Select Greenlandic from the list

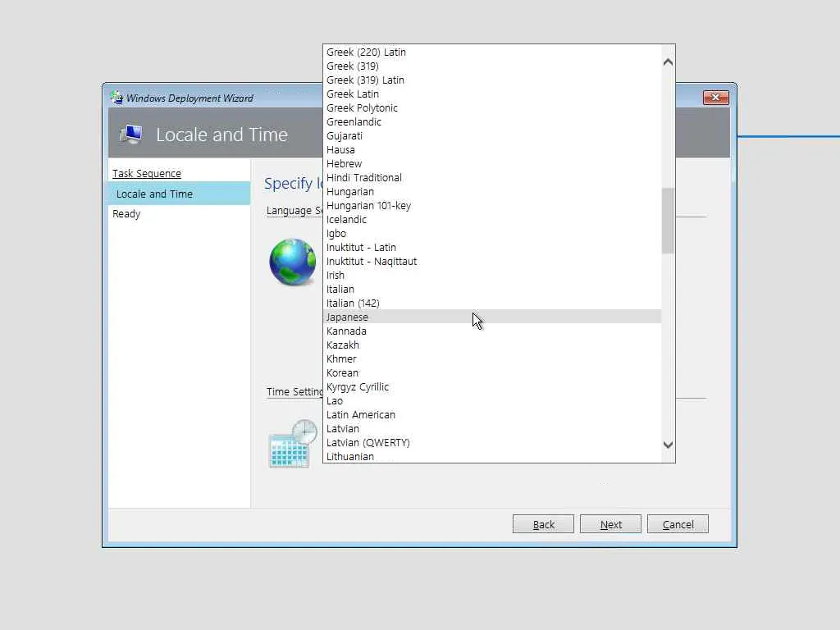pos(492,121)
